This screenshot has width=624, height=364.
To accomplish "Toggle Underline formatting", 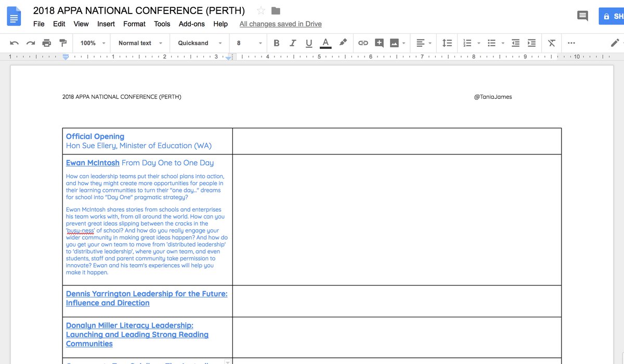I will coord(309,43).
